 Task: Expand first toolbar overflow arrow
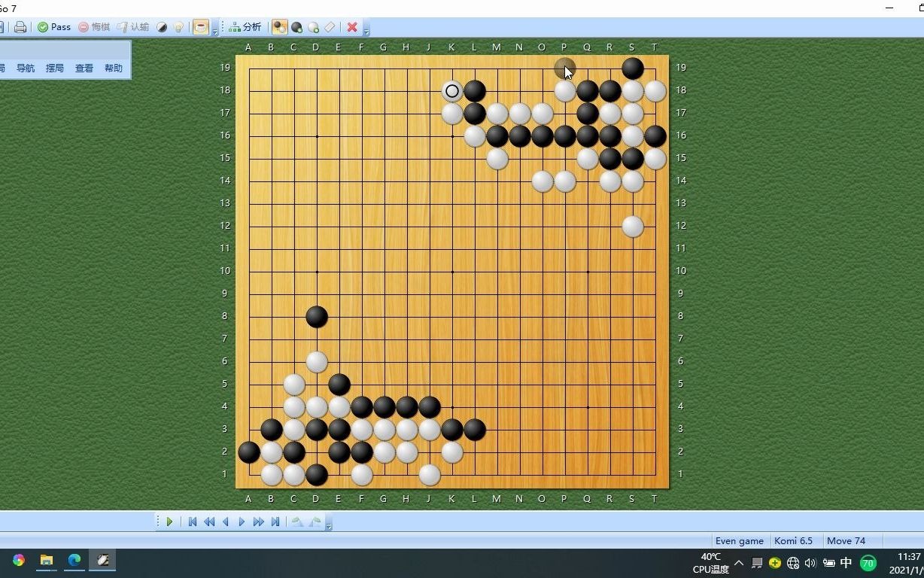pos(215,30)
